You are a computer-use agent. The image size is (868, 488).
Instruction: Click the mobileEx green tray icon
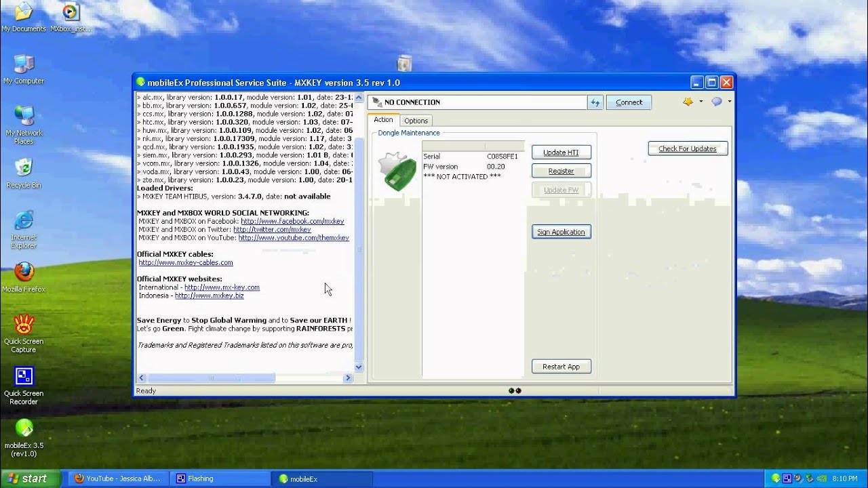[x=775, y=479]
